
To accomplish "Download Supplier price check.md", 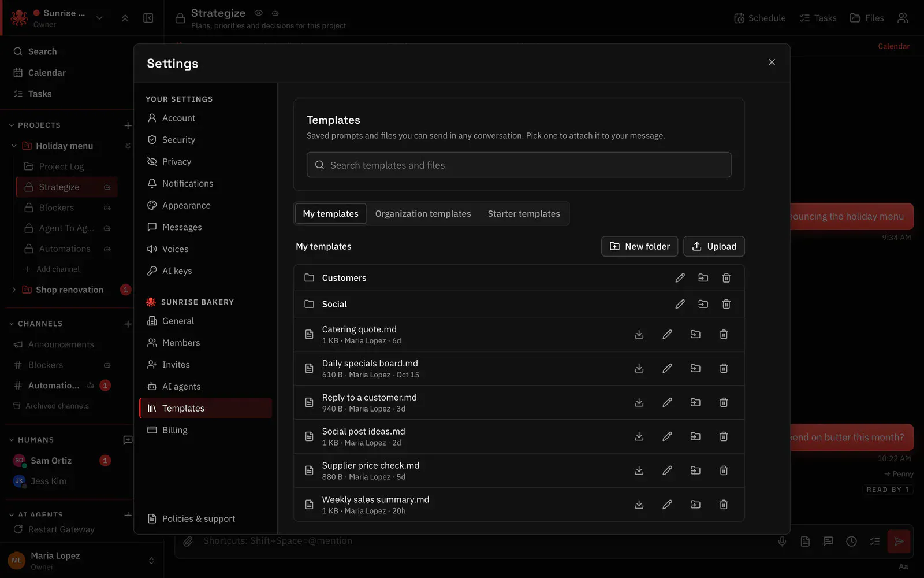I will (639, 470).
